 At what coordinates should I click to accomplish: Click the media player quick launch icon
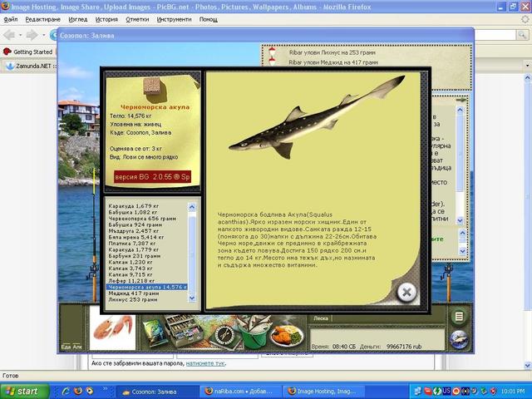tap(90, 392)
